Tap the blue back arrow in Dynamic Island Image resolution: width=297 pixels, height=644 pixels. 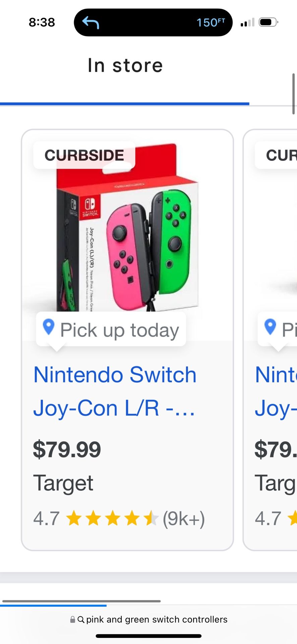(91, 22)
